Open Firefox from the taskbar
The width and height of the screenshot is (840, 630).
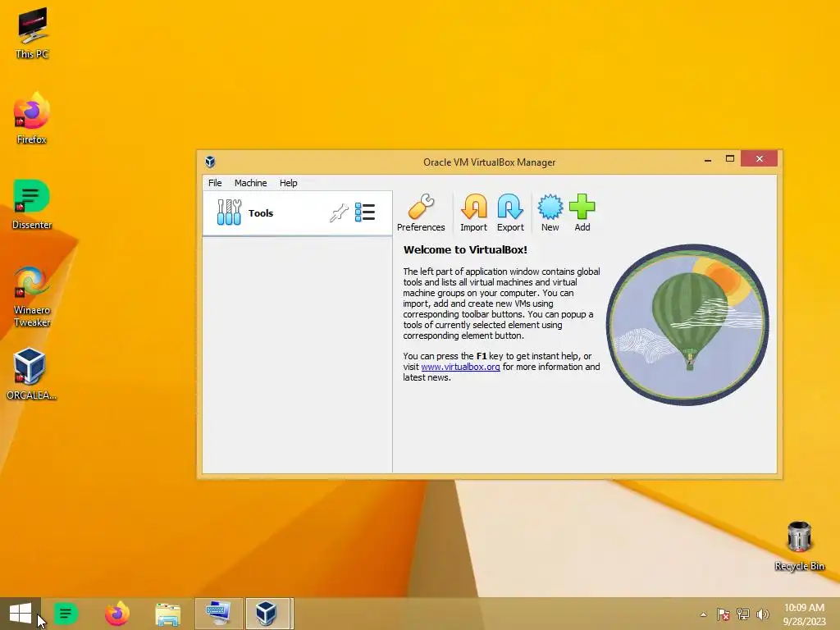click(116, 614)
